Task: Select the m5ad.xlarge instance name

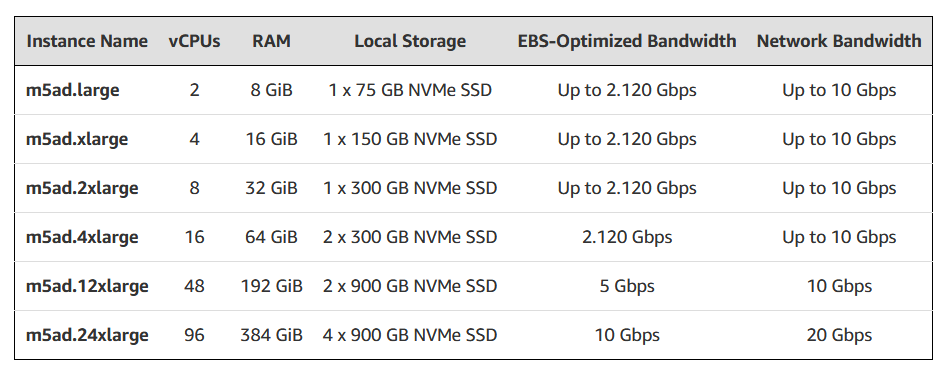Action: tap(77, 140)
